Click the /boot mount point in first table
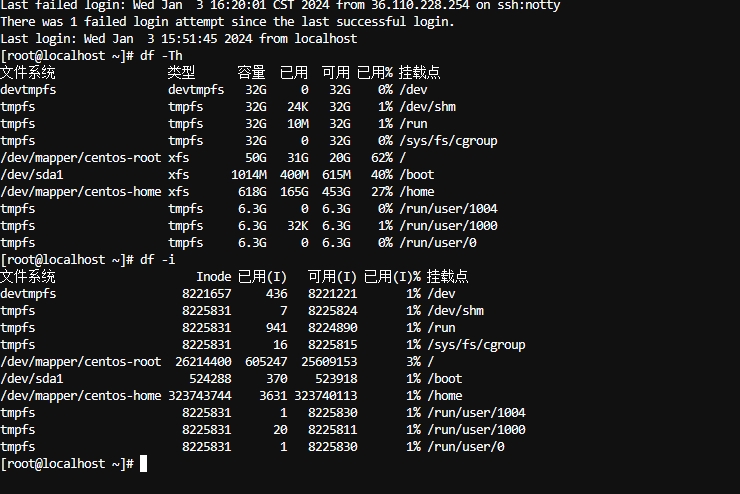 coord(416,175)
